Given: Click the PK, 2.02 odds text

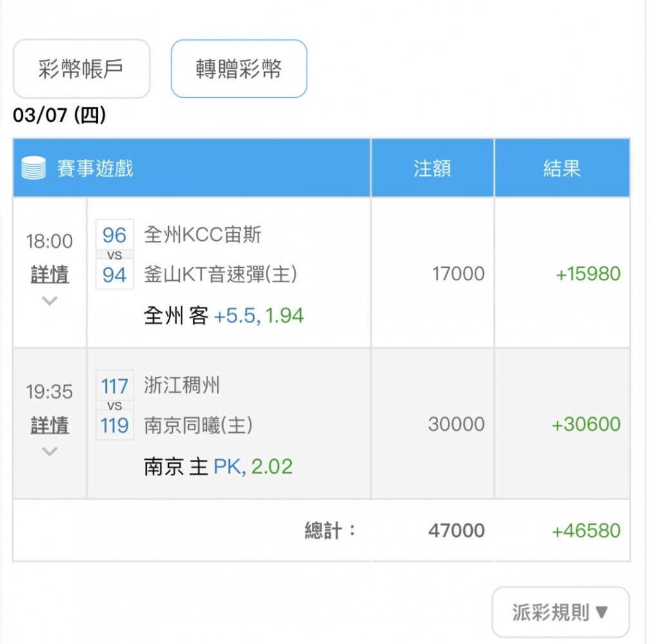Looking at the screenshot, I should click(x=253, y=466).
